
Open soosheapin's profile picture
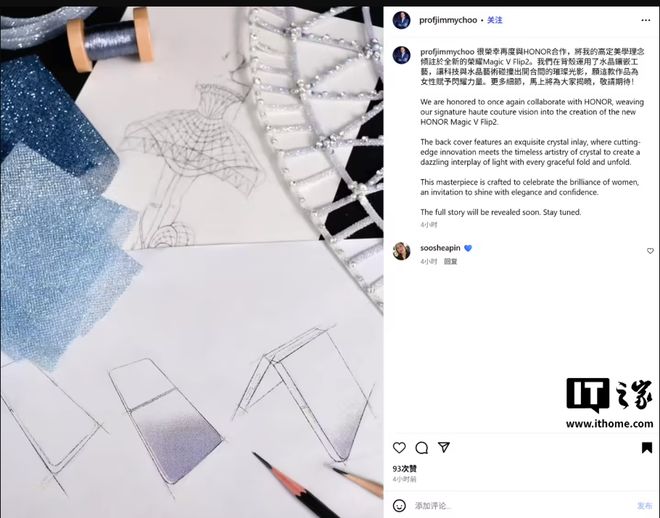(401, 251)
